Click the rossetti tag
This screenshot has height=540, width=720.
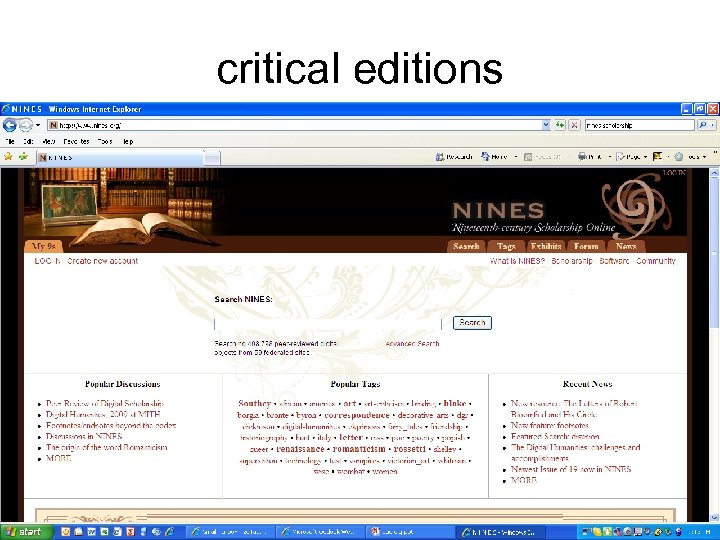click(410, 449)
